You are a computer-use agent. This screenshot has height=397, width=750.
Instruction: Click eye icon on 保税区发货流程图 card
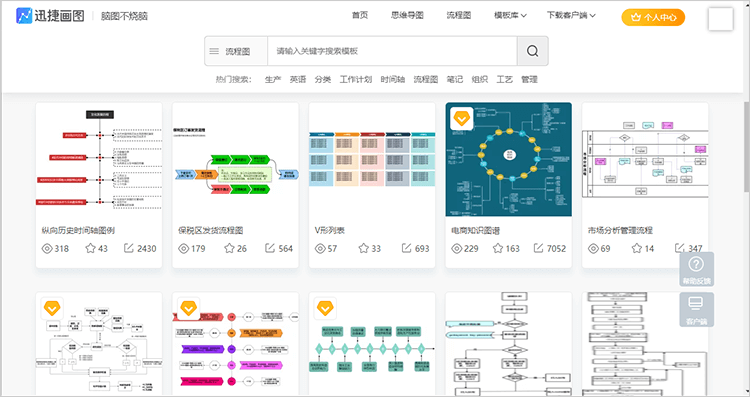(184, 248)
